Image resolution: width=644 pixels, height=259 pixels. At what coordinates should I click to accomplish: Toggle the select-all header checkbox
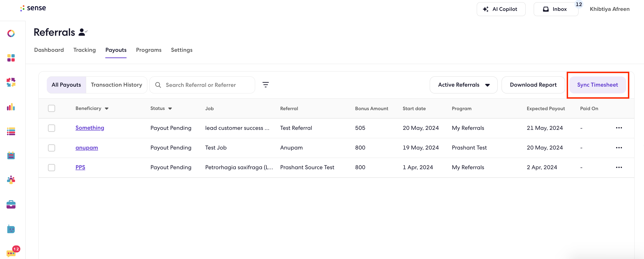(x=52, y=108)
